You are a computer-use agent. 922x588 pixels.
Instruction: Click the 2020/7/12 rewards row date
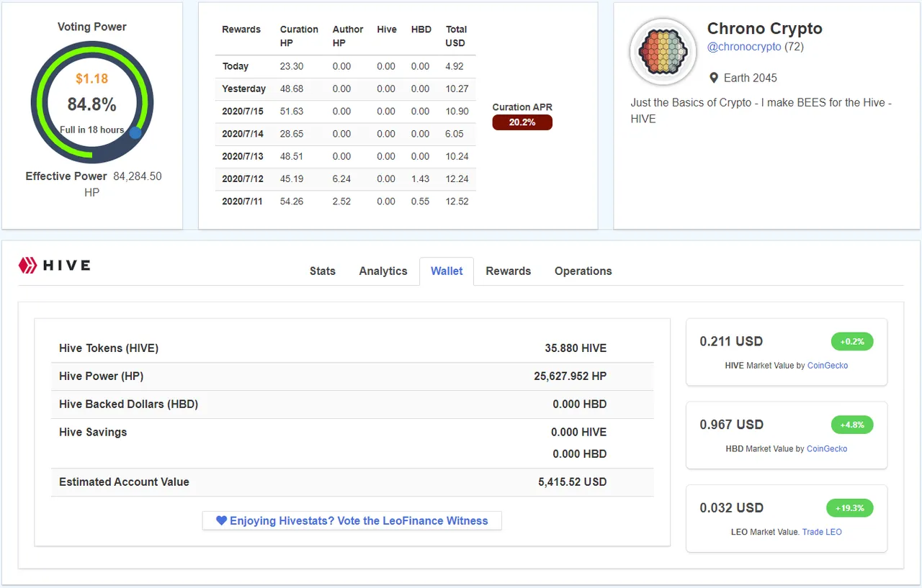coord(243,179)
